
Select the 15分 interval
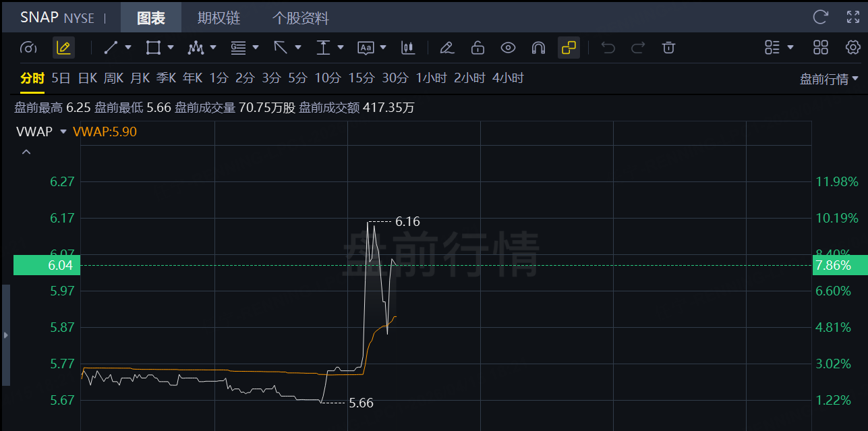pyautogui.click(x=361, y=78)
